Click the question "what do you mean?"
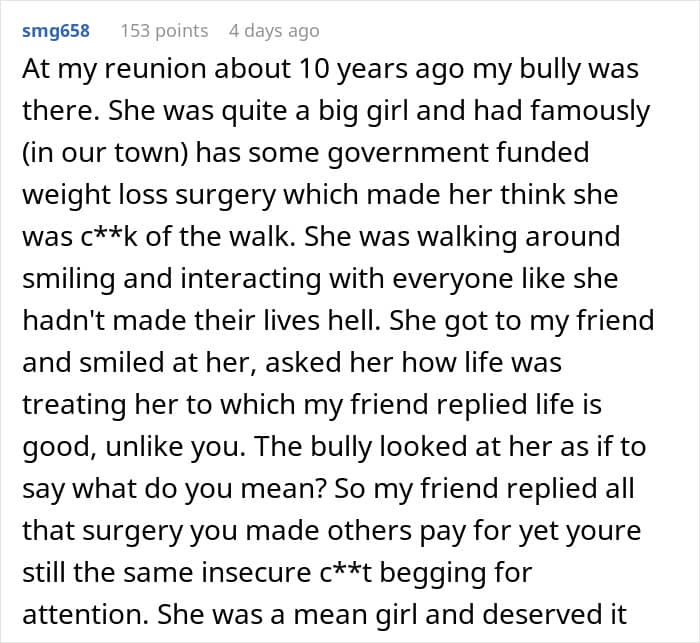The width and height of the screenshot is (700, 643). coord(185,488)
